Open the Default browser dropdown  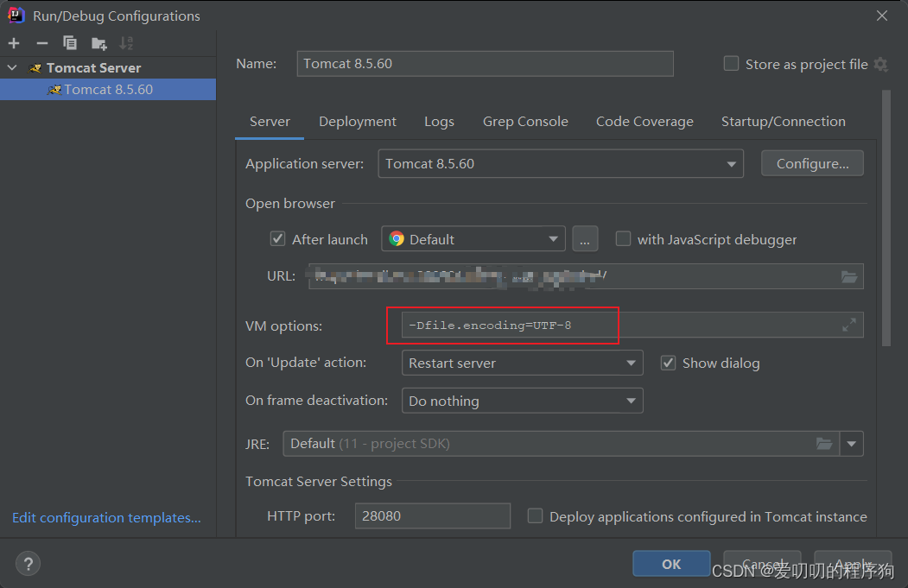tap(473, 239)
